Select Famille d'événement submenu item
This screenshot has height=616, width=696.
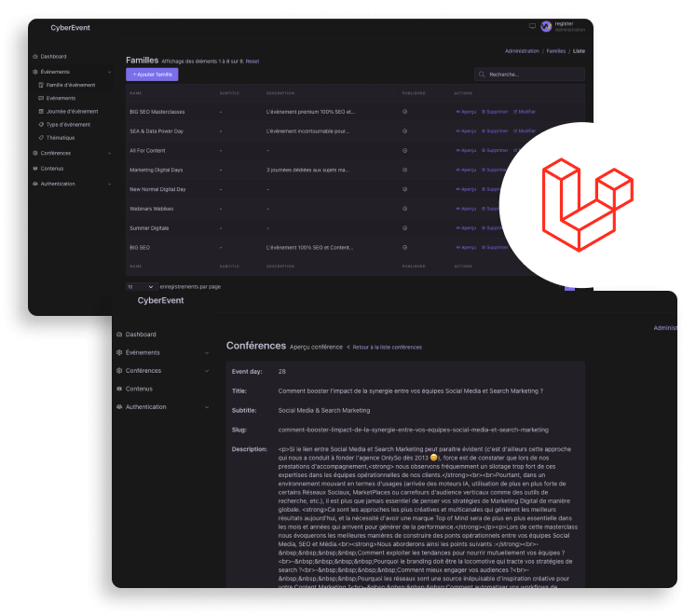71,85
